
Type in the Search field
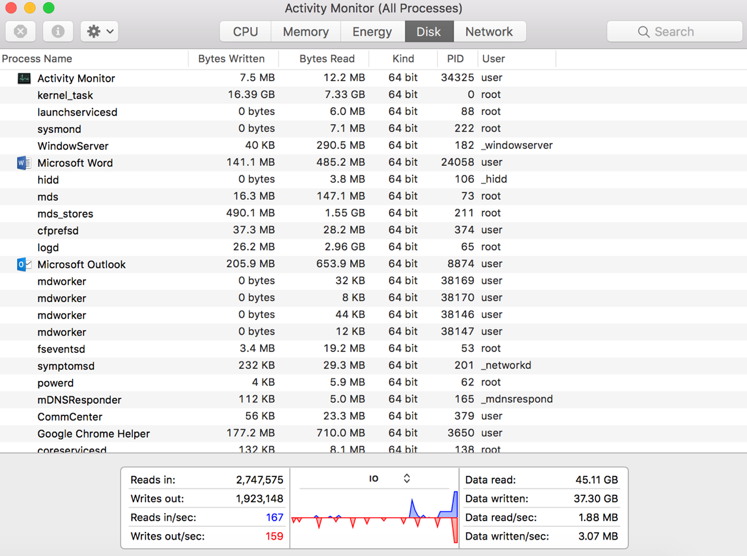685,32
